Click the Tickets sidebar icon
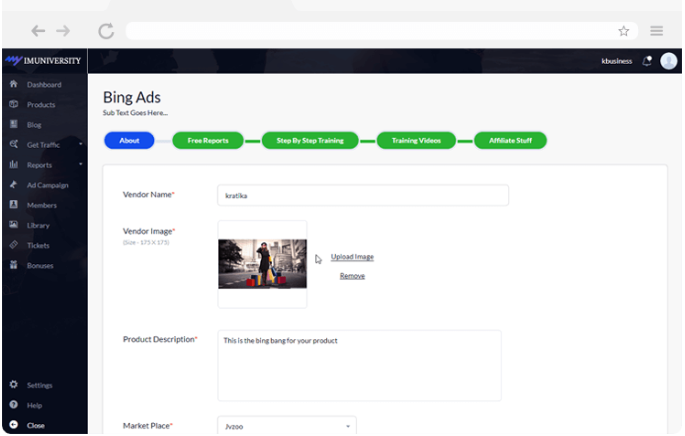 14,245
